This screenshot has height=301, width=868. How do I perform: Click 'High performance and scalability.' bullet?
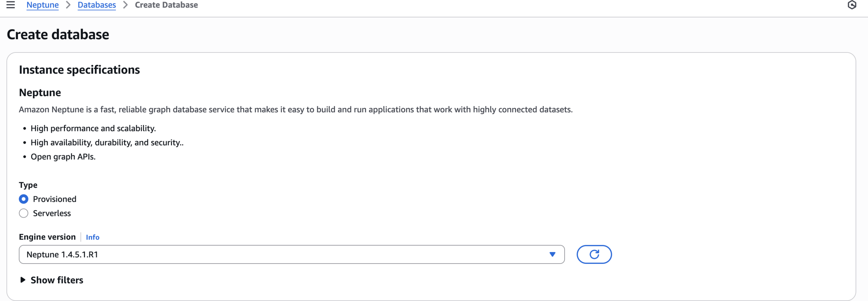93,128
